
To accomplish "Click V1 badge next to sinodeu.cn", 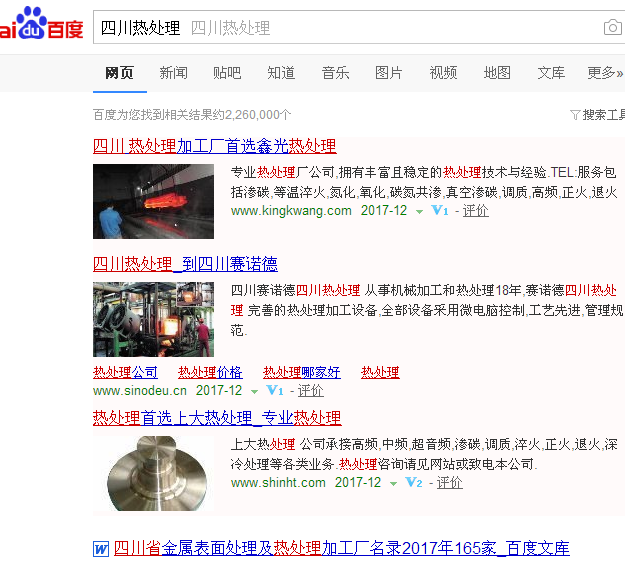I will [275, 390].
